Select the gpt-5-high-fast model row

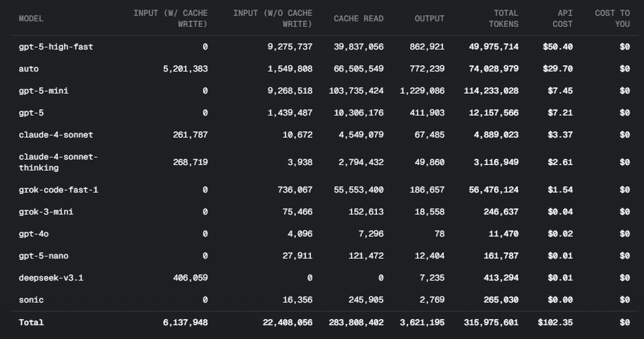point(56,47)
